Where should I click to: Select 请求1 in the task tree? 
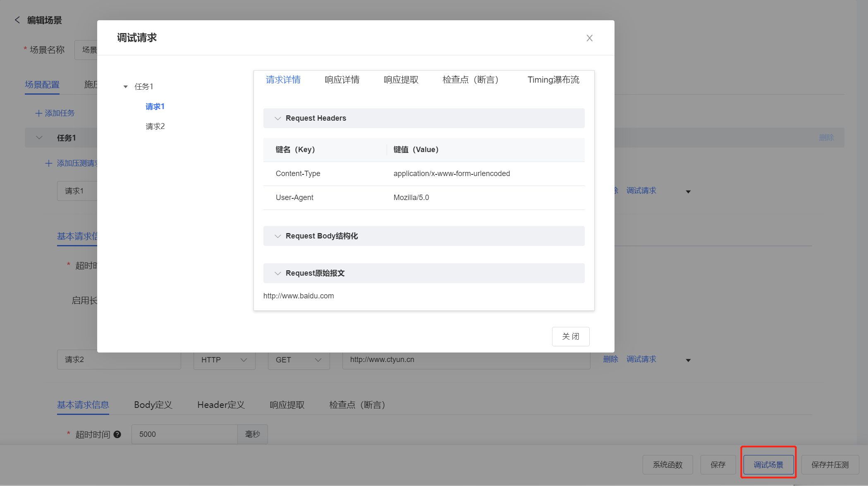click(x=155, y=107)
